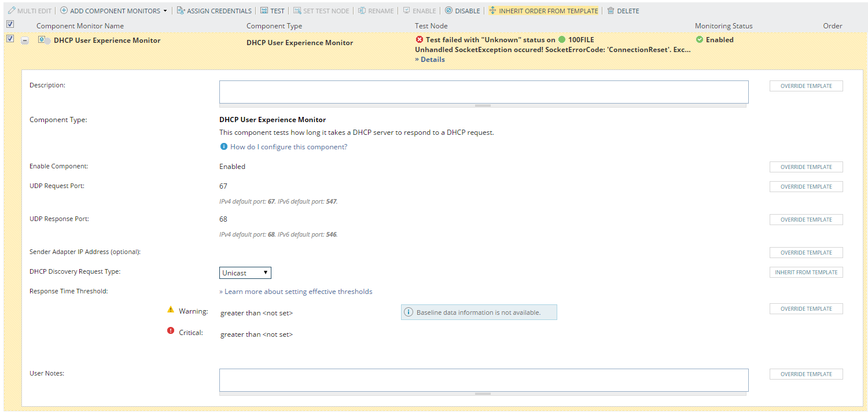Click the red Critical threshold icon
Screen dimensions: 868x412
171,330
